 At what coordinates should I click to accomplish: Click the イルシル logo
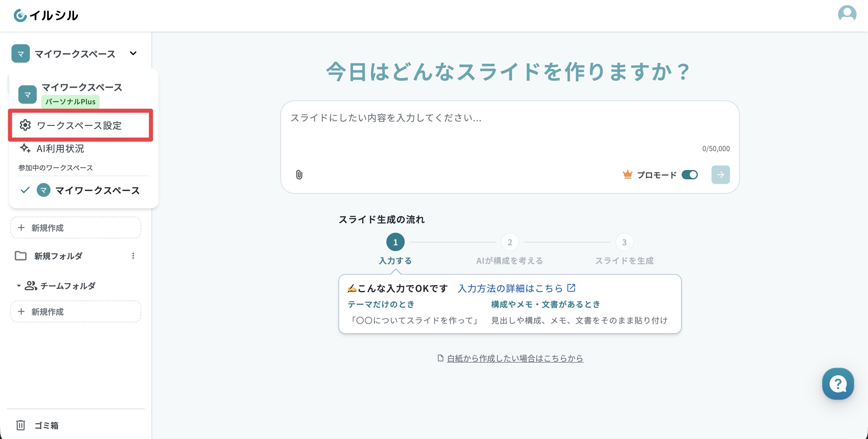[46, 16]
